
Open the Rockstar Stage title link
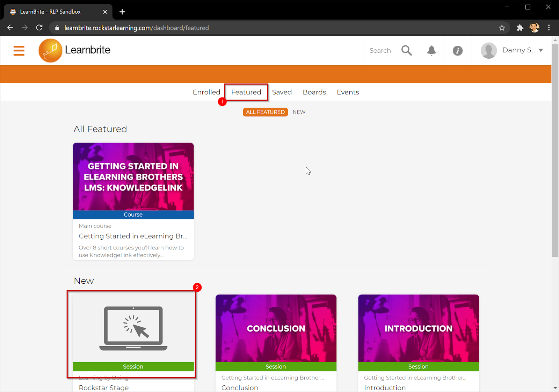(104, 388)
